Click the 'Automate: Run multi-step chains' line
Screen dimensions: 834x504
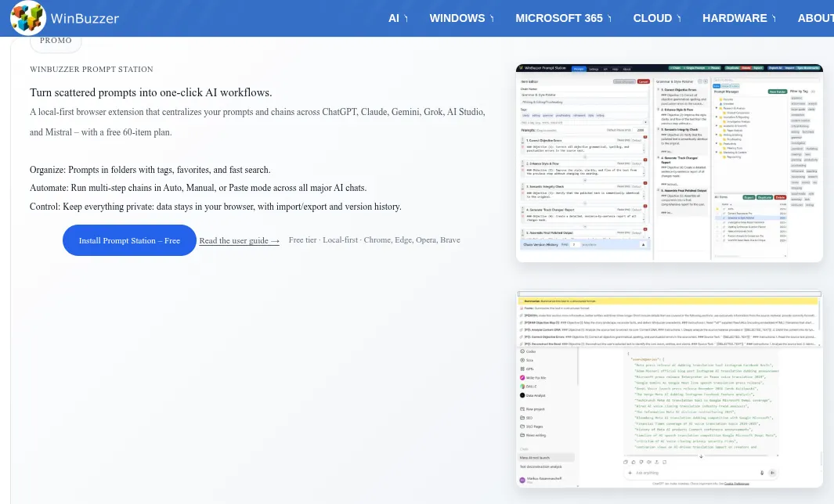tap(198, 188)
